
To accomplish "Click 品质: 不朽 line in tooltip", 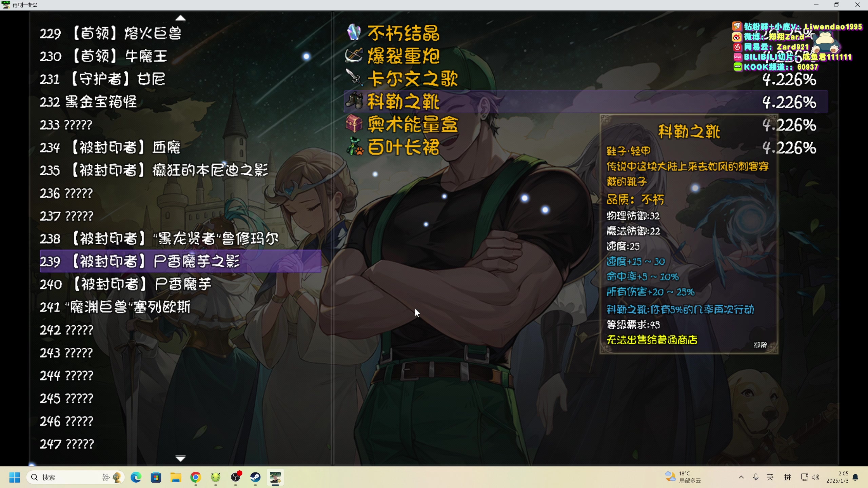I will 635,200.
